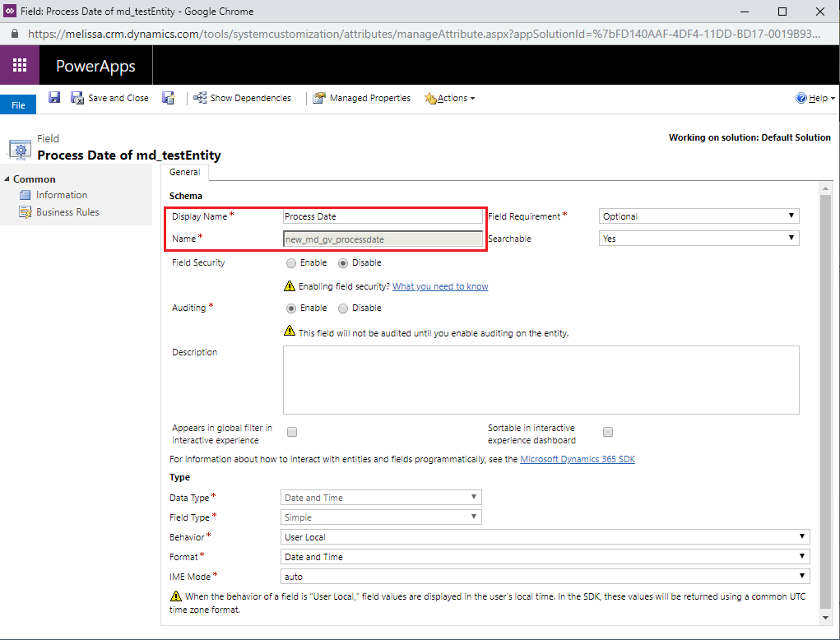The height and width of the screenshot is (640, 840).
Task: Click the Managed Properties icon
Action: [x=319, y=98]
